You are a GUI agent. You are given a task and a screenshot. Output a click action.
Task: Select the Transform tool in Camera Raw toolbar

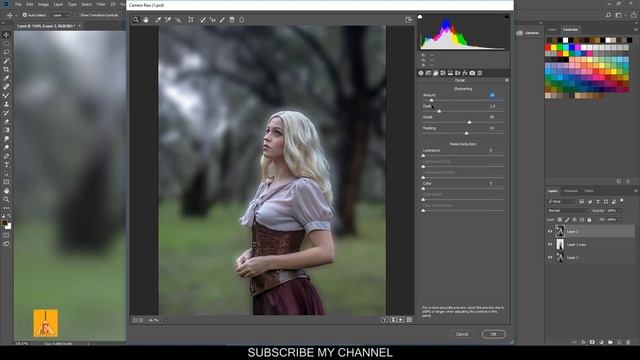[x=191, y=20]
